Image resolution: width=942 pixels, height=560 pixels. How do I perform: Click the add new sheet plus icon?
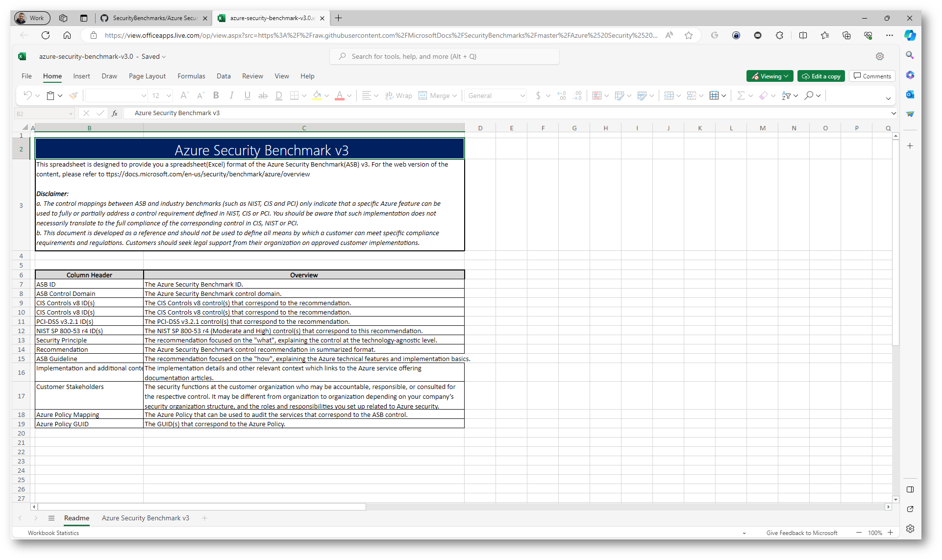[204, 518]
